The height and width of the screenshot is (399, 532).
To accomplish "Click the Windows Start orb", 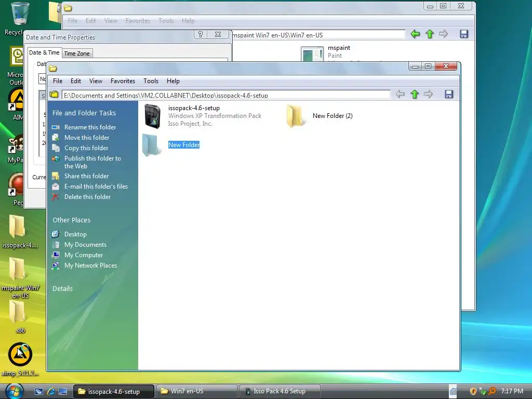I will point(14,391).
